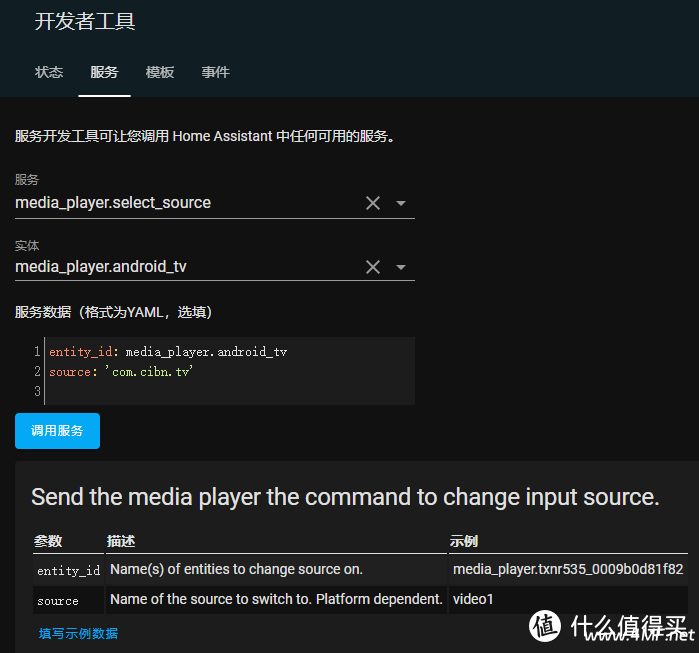Click the 填写示例数据 link
The width and height of the screenshot is (699, 653).
[78, 633]
